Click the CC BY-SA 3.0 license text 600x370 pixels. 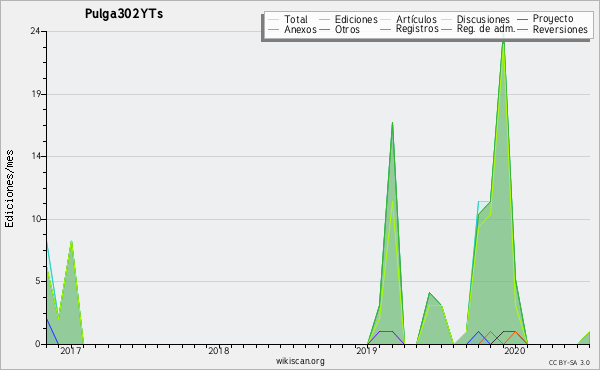point(569,362)
